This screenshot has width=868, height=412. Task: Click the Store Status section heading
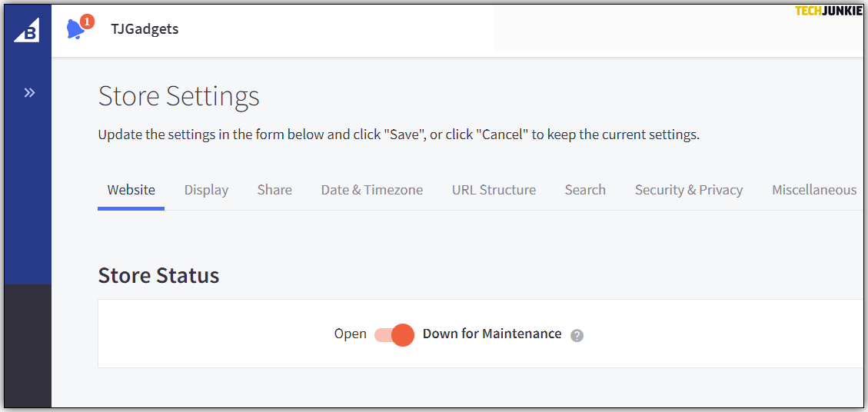[x=158, y=275]
